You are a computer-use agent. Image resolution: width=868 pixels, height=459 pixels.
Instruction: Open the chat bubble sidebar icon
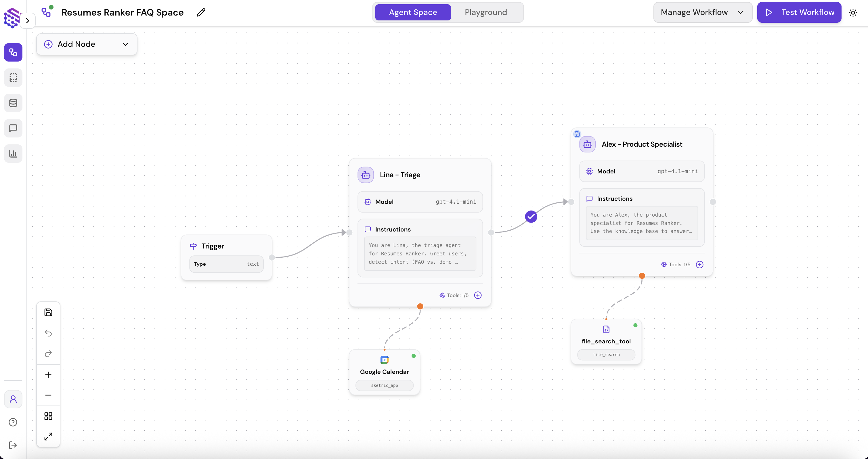pos(13,128)
